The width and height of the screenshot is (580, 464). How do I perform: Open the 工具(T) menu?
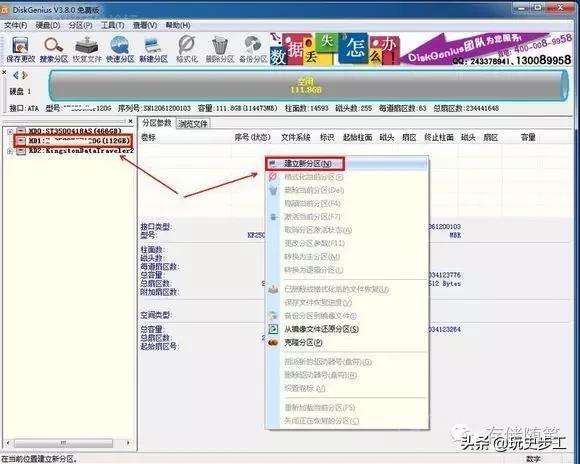pos(112,26)
